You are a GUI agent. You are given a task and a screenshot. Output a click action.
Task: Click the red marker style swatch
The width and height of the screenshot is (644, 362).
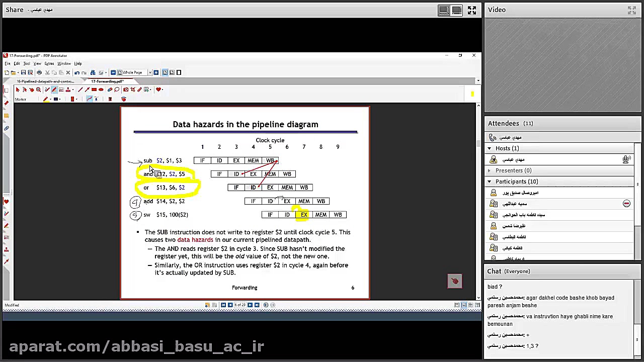(72, 99)
